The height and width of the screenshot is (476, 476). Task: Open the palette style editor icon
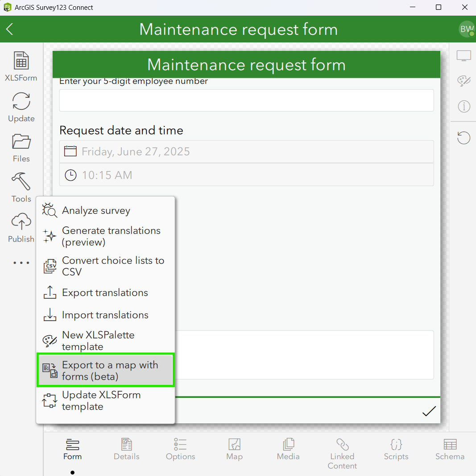pos(464,81)
